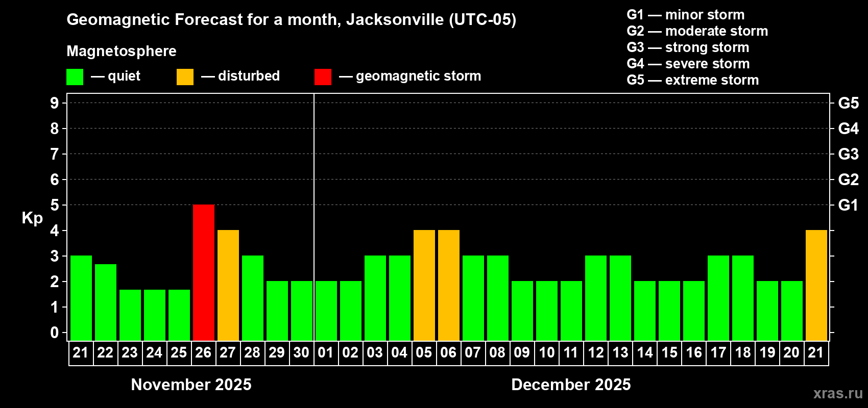Select the final orange bar for December 21
Image resolution: width=868 pixels, height=408 pixels.
coord(816,285)
